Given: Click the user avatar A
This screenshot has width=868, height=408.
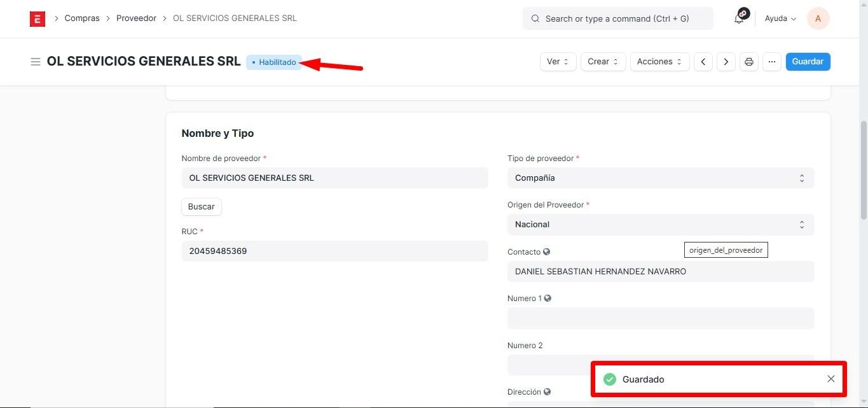Looking at the screenshot, I should [x=818, y=18].
